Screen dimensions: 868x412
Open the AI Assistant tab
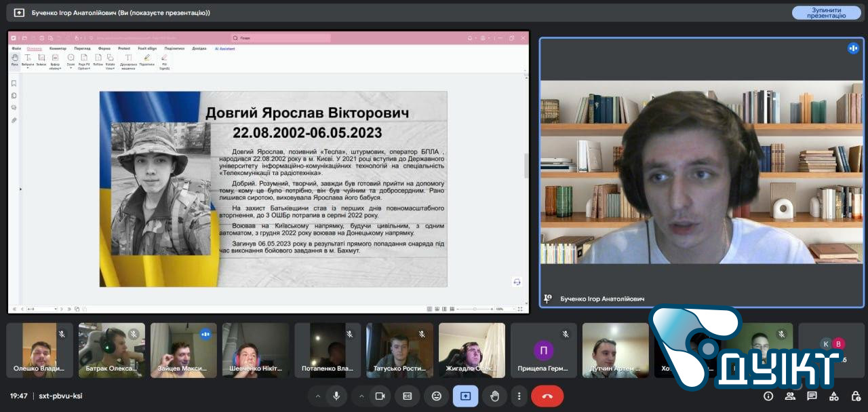tap(225, 49)
